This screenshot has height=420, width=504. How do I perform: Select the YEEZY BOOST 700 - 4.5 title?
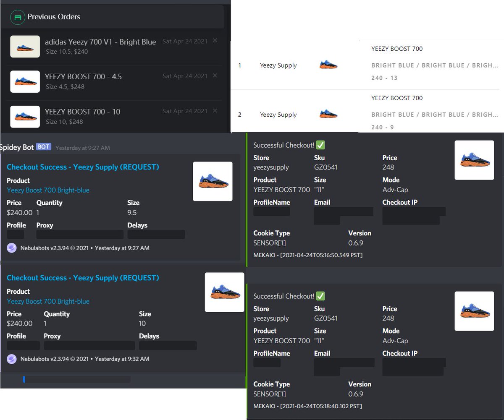[x=83, y=77]
